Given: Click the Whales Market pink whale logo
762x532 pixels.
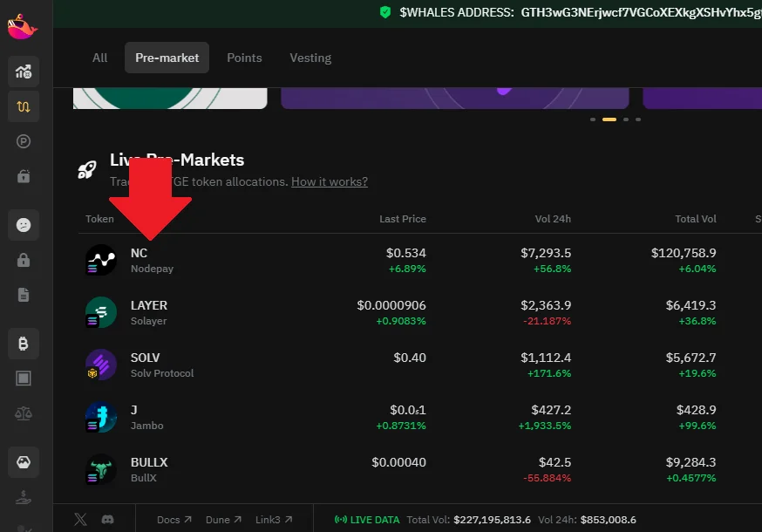Looking at the screenshot, I should click(x=23, y=27).
